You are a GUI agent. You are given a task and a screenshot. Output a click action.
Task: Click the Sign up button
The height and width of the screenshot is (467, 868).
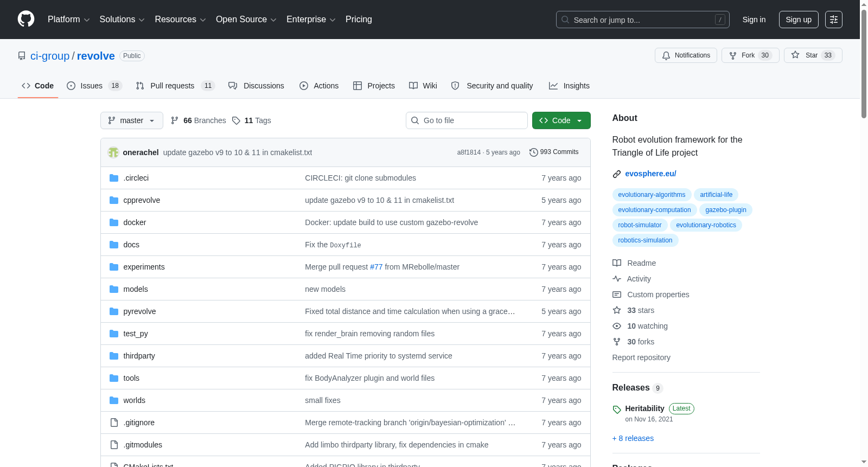tap(799, 20)
